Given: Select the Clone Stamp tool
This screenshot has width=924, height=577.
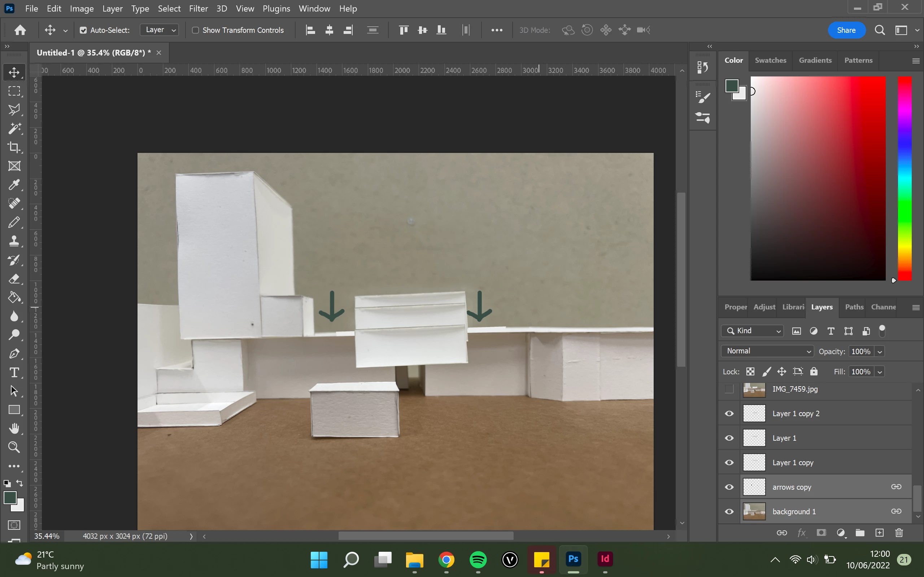Looking at the screenshot, I should (14, 241).
